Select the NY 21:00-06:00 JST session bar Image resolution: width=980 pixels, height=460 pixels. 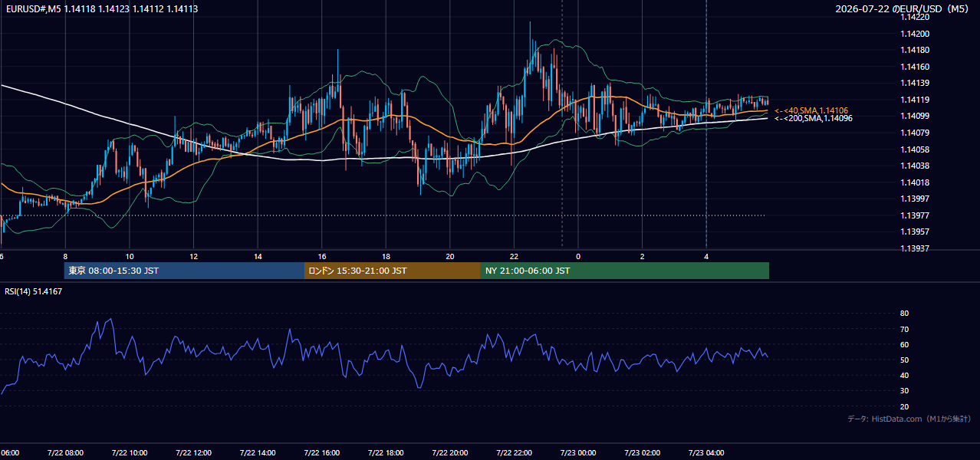click(x=625, y=271)
